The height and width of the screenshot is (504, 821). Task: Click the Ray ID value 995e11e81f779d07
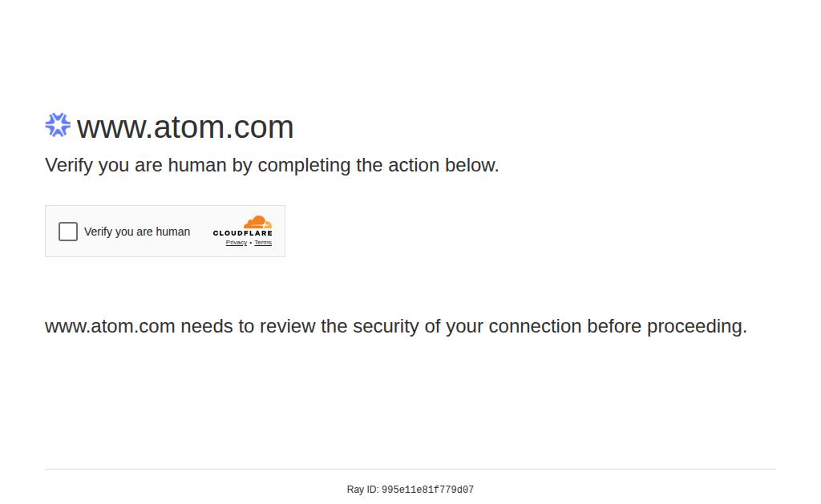click(427, 490)
